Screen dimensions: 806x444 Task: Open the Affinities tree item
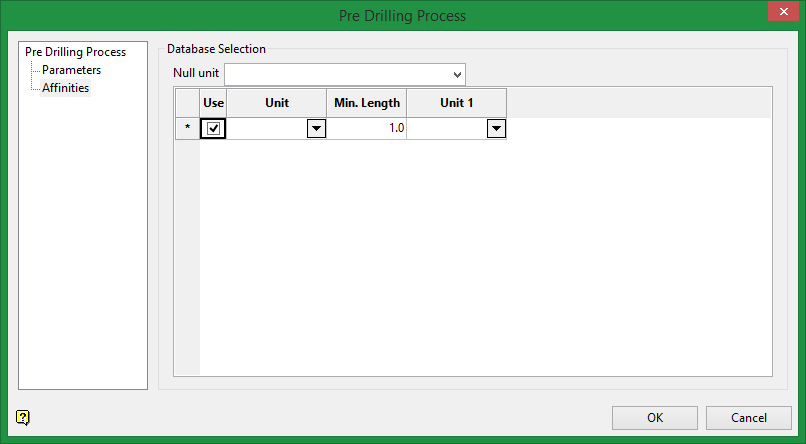click(x=65, y=88)
